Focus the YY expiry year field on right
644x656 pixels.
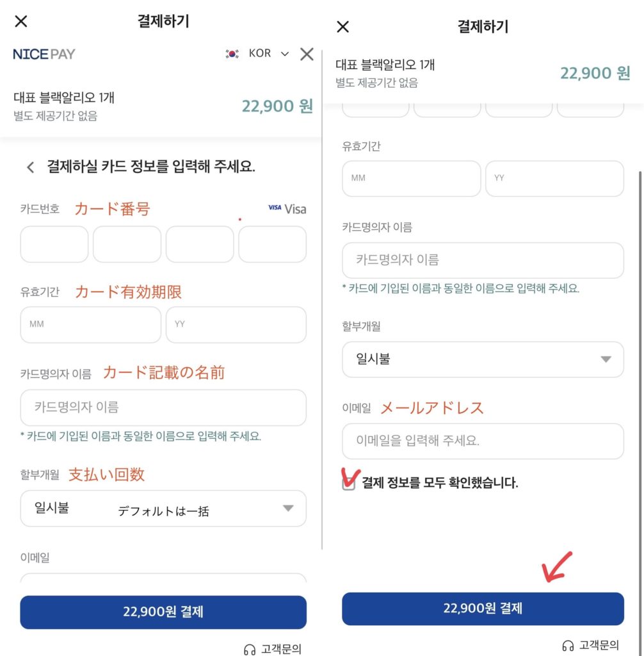click(554, 179)
